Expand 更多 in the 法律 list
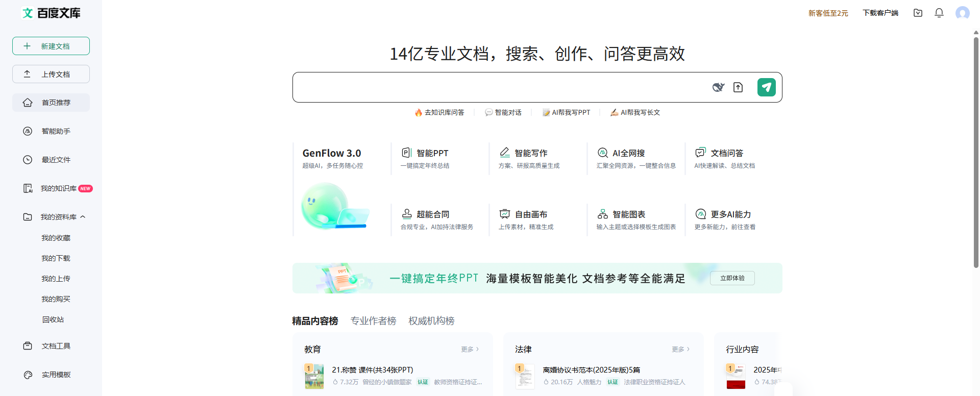 pos(680,349)
